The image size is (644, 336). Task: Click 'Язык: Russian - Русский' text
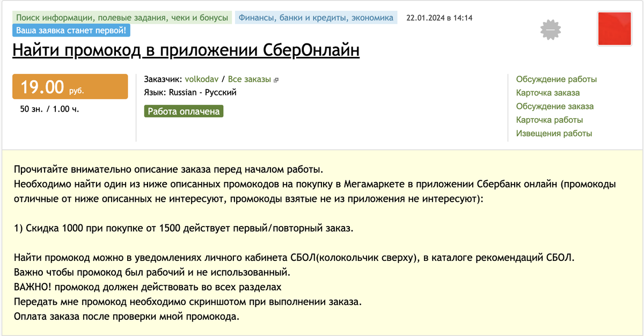coord(191,92)
